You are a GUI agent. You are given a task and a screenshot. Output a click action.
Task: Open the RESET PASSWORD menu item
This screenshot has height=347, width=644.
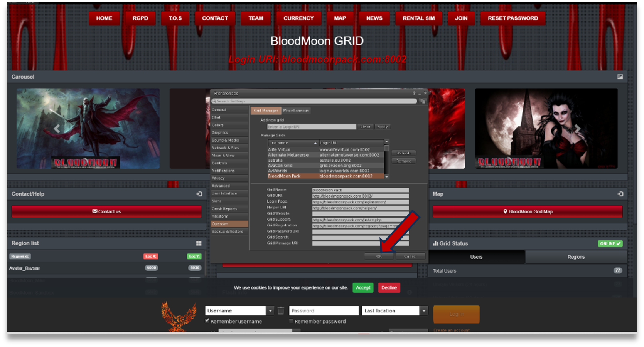(x=513, y=18)
